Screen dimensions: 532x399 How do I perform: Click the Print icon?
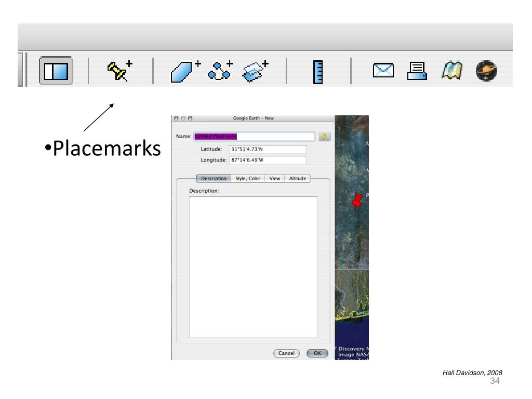[x=417, y=71]
